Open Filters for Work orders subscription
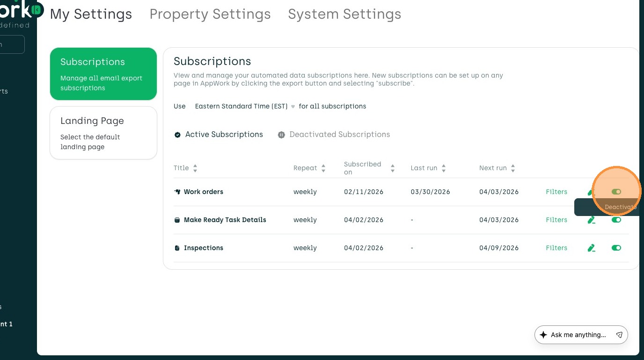The image size is (644, 360). click(556, 192)
